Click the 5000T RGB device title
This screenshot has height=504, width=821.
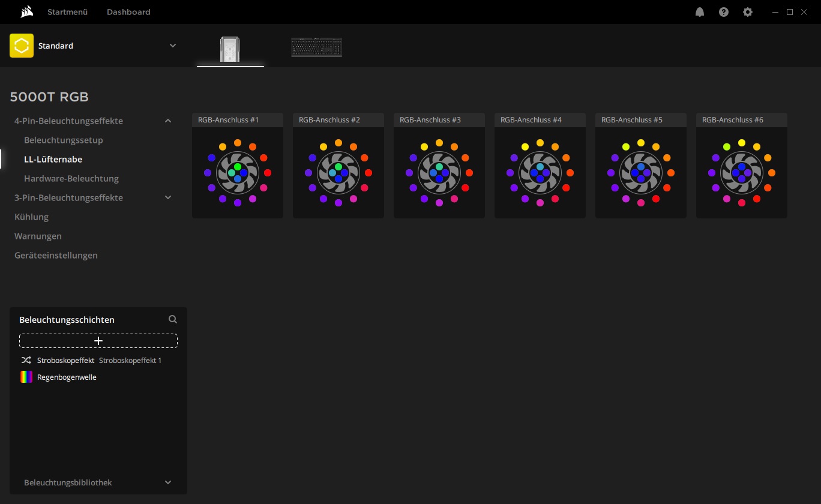point(49,97)
